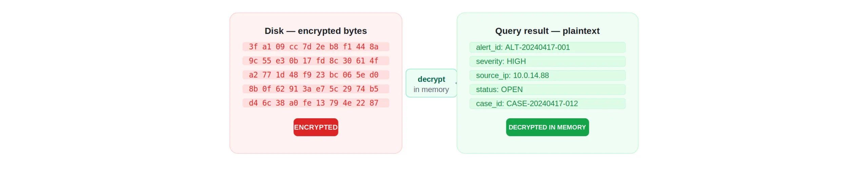Click the 'in memory' caption text
Screen dimensions: 868x179
431,90
